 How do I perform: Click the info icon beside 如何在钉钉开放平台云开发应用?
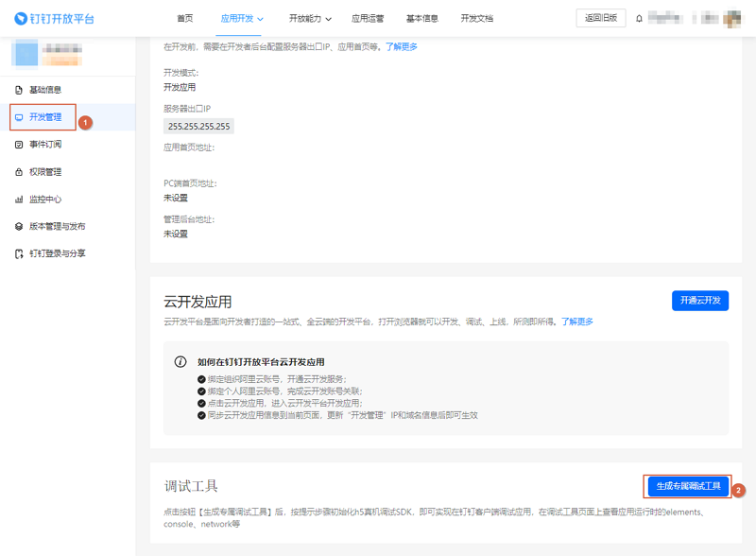tap(180, 361)
